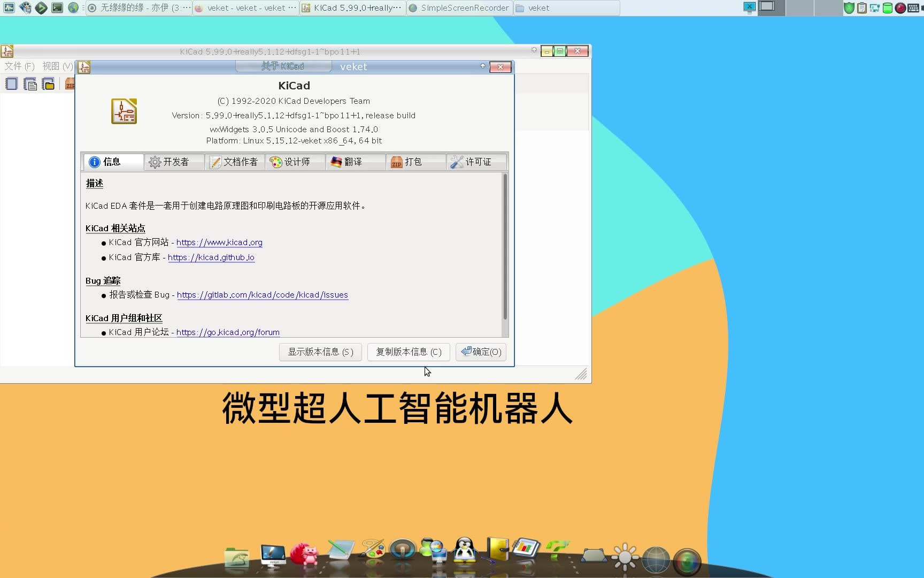Open the terminal icon in top panel
Screen dimensions: 924x578
pos(57,7)
